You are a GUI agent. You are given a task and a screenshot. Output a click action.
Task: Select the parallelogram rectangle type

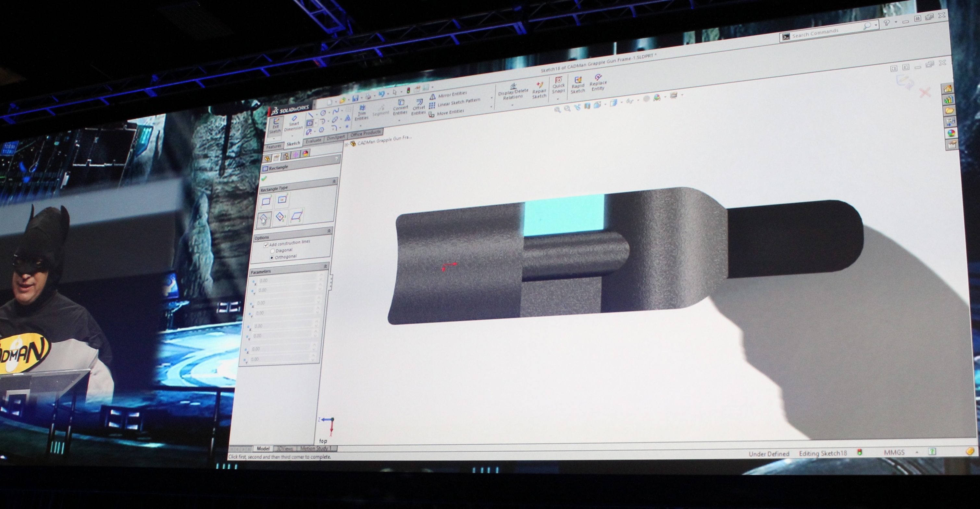click(296, 216)
